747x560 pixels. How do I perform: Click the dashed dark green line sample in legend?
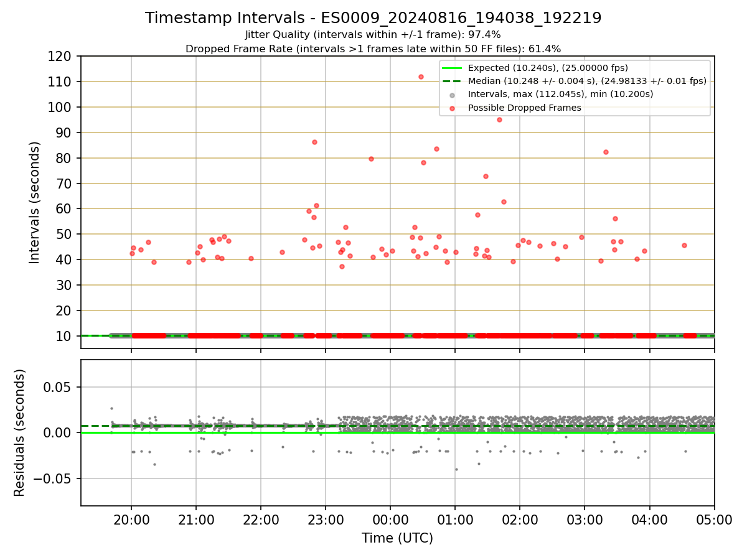453,82
